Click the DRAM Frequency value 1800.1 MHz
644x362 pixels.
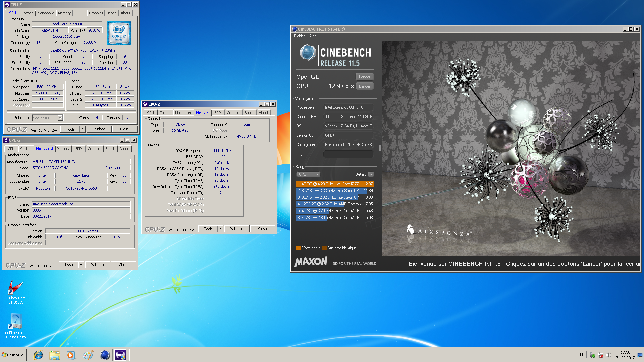(222, 151)
